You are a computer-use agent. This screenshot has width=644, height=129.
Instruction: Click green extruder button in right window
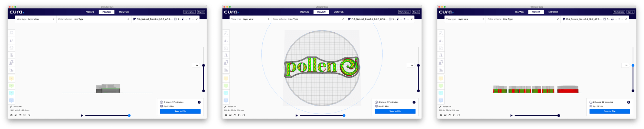[441, 86]
